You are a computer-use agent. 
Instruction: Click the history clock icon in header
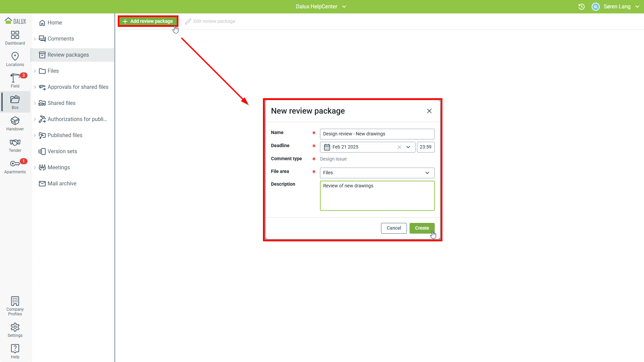(582, 7)
